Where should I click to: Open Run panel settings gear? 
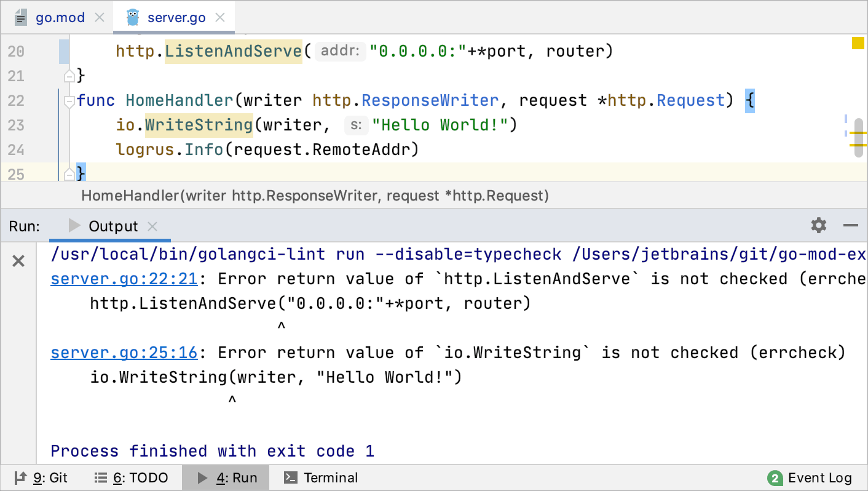click(819, 225)
